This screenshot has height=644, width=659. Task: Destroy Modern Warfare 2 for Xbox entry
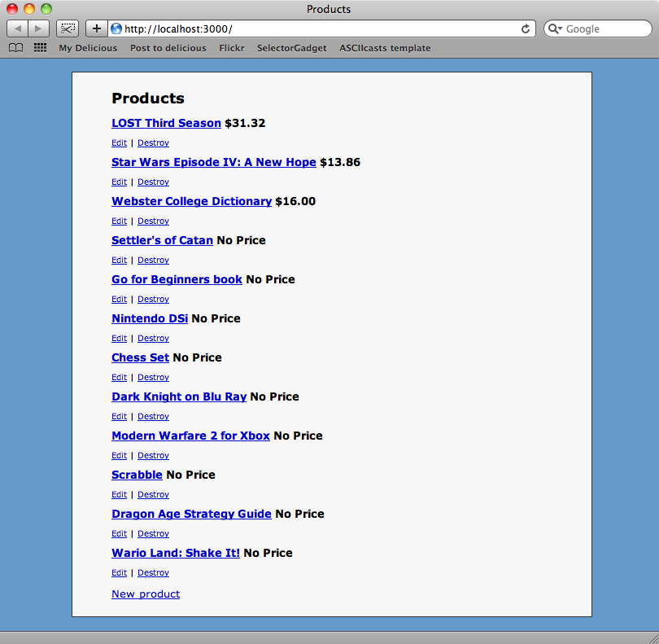point(154,456)
